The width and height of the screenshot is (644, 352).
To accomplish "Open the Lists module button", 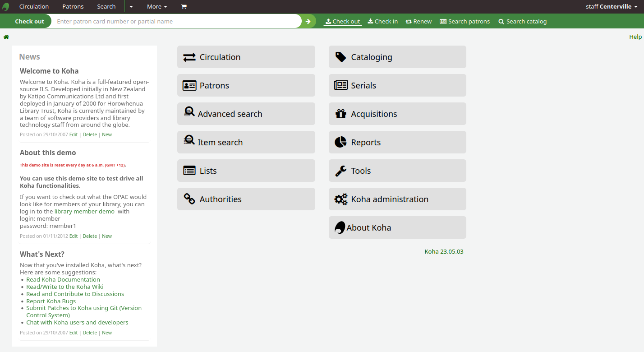I will tap(246, 171).
